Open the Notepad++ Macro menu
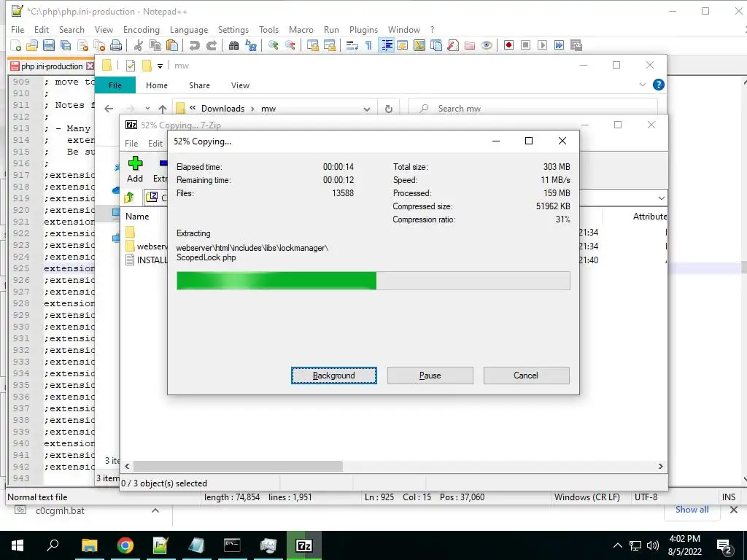The width and height of the screenshot is (747, 560). pyautogui.click(x=301, y=29)
